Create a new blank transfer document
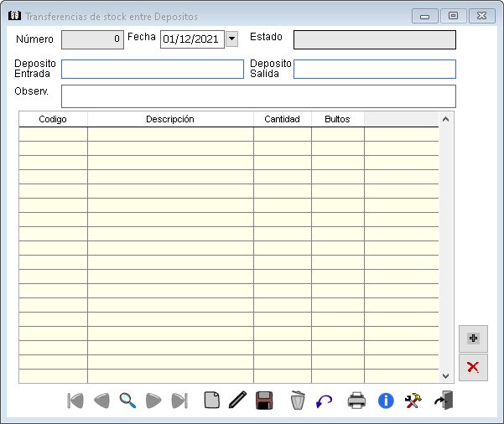 point(212,401)
